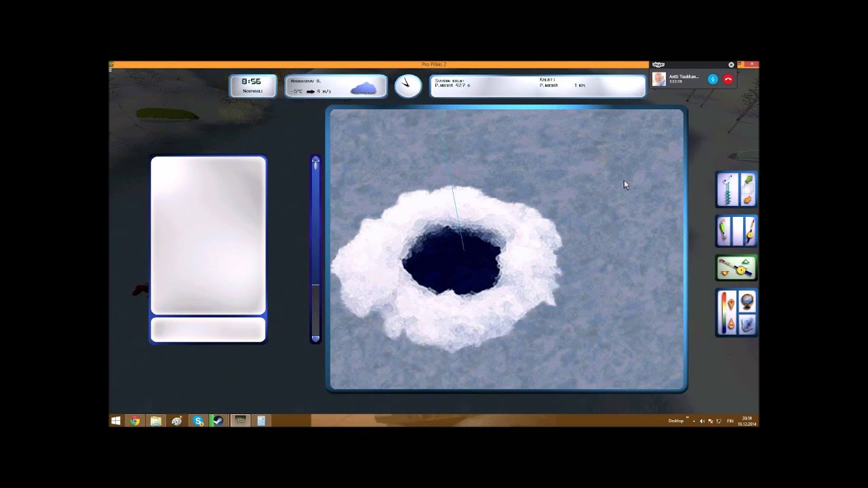
Task: Open File Explorer from the taskbar
Action: pyautogui.click(x=156, y=421)
